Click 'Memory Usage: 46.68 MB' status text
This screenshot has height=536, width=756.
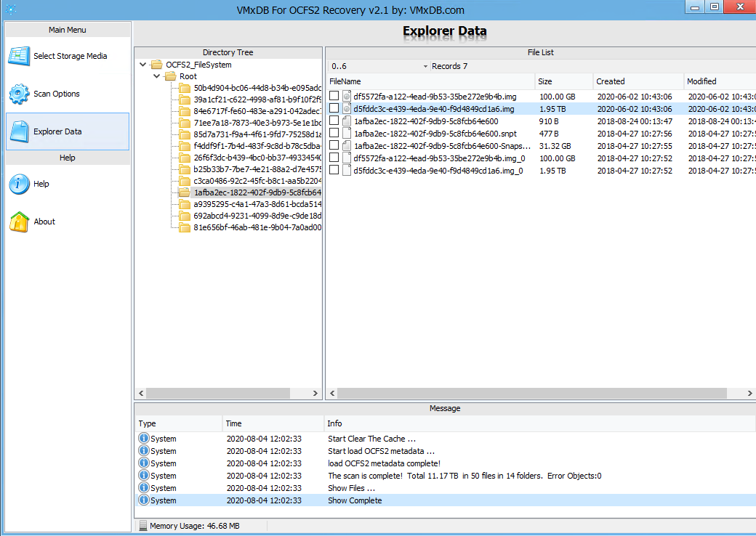click(x=194, y=526)
